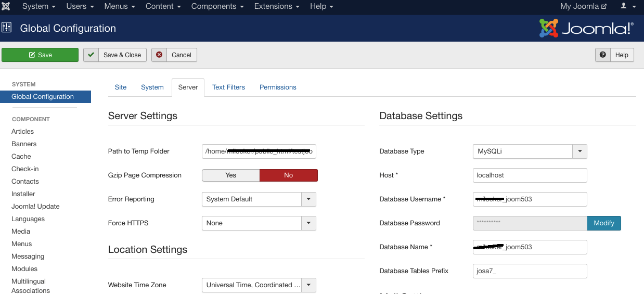Open Joomla! Update in the sidebar

(x=35, y=207)
